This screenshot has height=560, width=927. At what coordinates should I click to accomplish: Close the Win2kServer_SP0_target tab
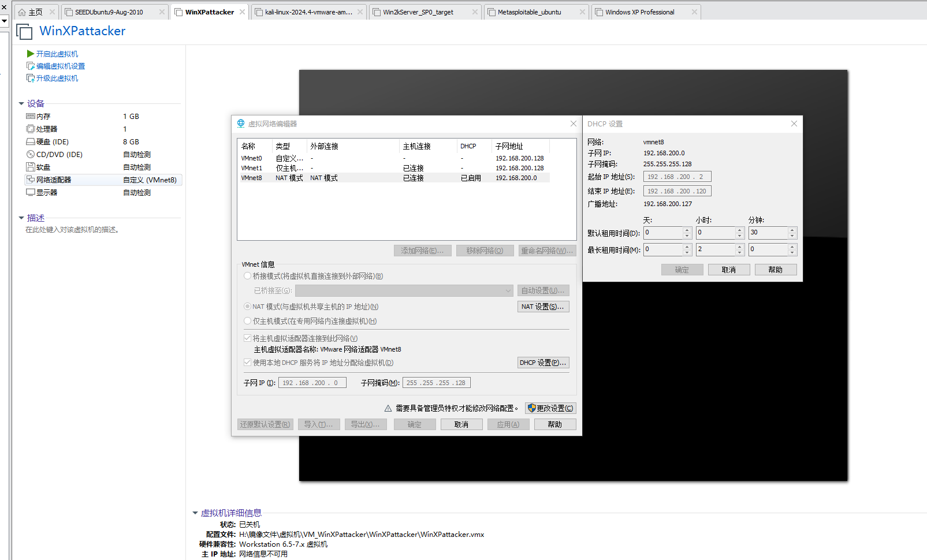pyautogui.click(x=475, y=12)
